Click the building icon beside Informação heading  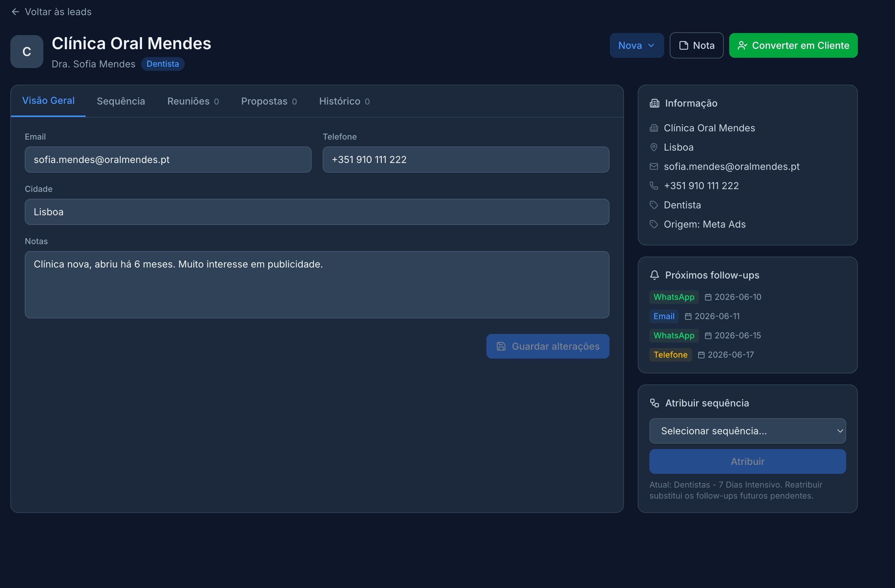click(654, 104)
